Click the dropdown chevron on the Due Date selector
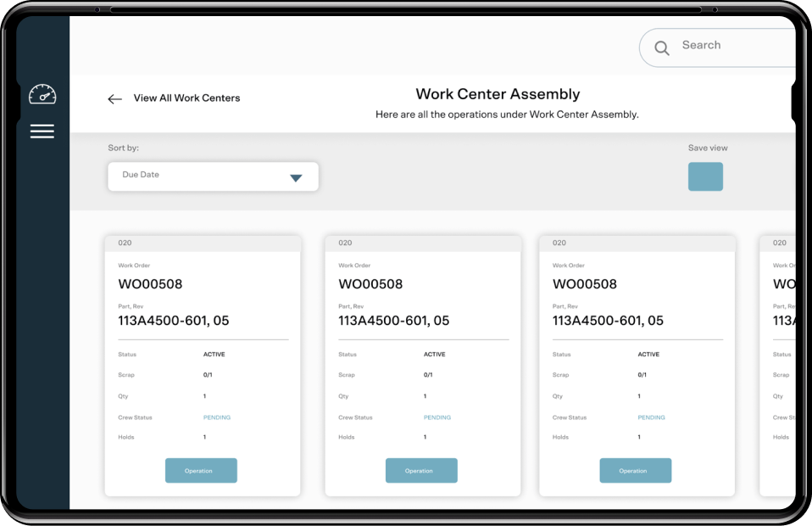Viewport: 812px width, 526px height. pyautogui.click(x=296, y=176)
